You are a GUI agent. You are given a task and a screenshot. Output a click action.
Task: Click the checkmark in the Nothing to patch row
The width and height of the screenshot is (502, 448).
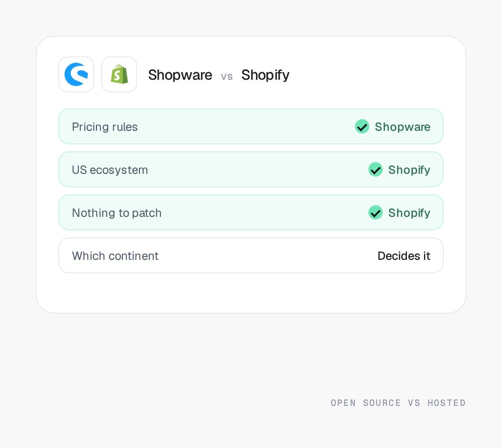(376, 212)
